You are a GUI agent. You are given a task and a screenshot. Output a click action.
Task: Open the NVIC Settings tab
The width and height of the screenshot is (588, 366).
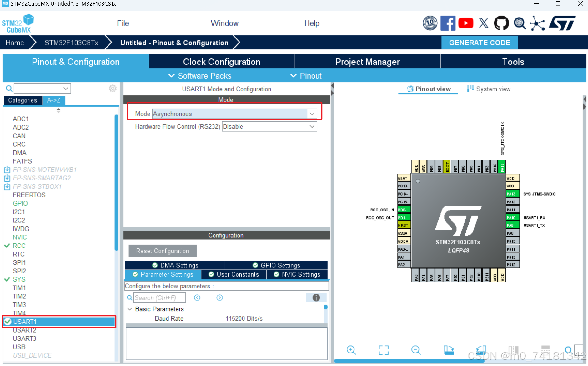click(x=297, y=274)
